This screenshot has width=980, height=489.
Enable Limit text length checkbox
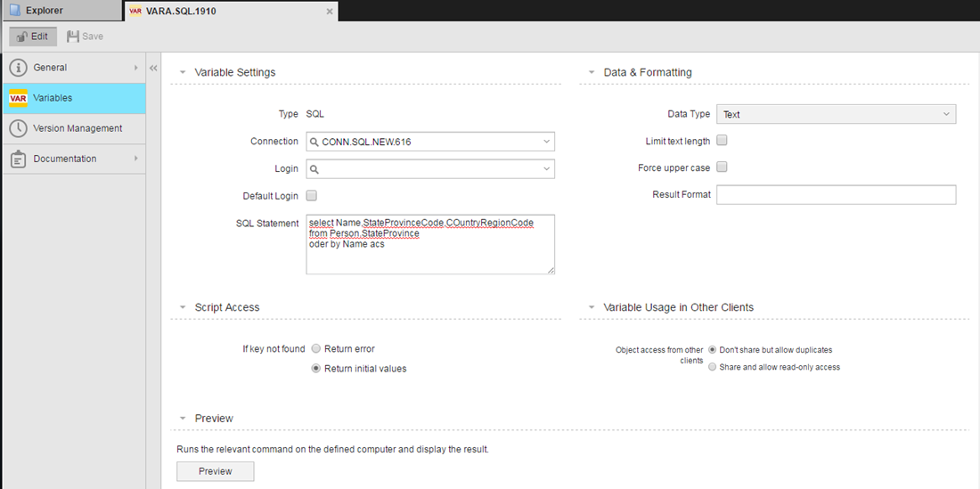[x=722, y=141]
